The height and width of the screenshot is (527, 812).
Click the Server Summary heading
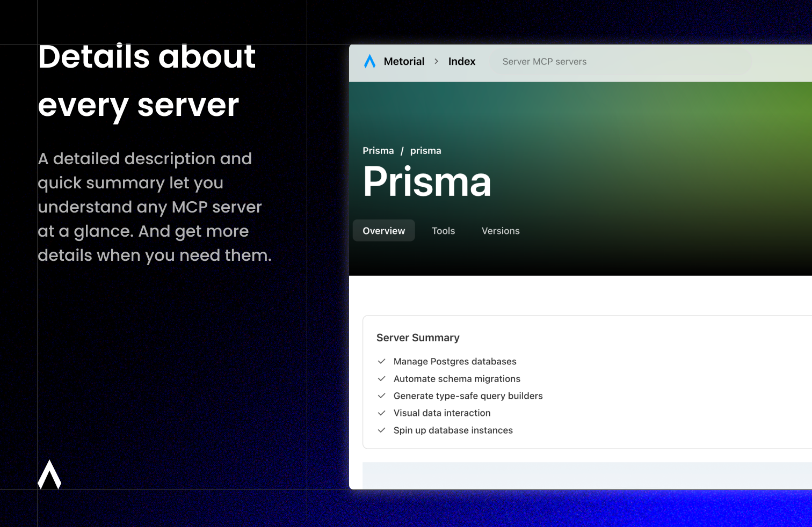click(x=418, y=338)
